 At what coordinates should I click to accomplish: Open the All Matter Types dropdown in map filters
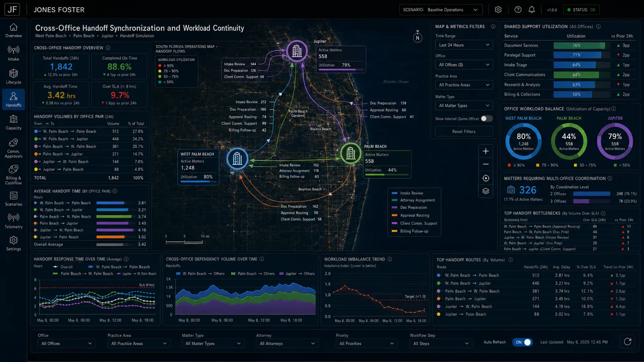point(464,105)
